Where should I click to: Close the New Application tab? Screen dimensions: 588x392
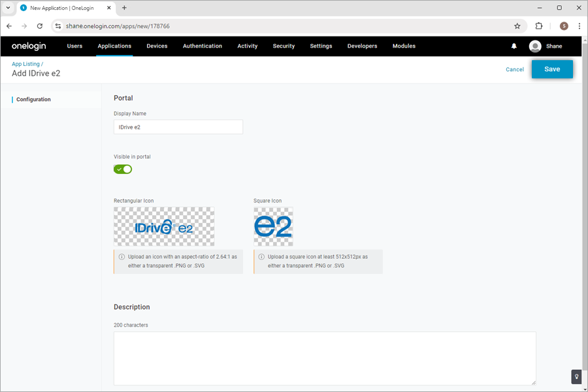[108, 8]
